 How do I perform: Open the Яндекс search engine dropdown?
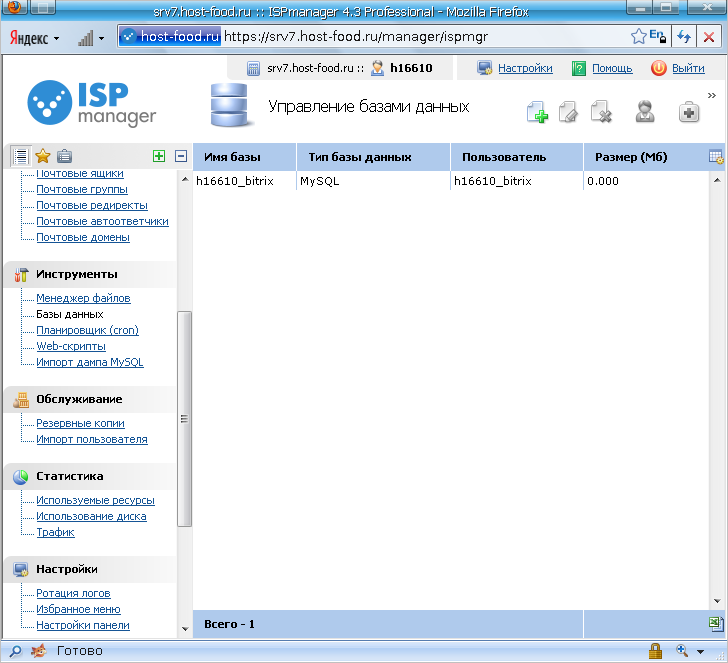35,38
